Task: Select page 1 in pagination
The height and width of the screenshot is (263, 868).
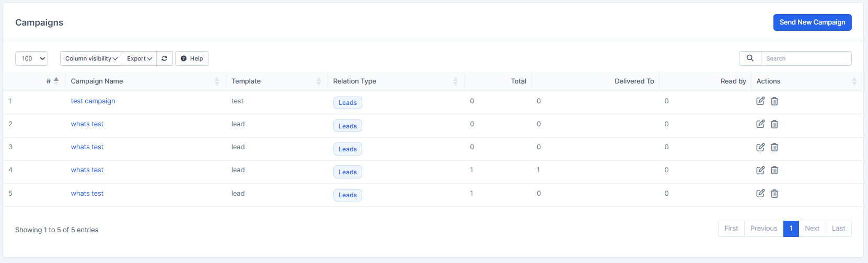Action: coord(791,229)
